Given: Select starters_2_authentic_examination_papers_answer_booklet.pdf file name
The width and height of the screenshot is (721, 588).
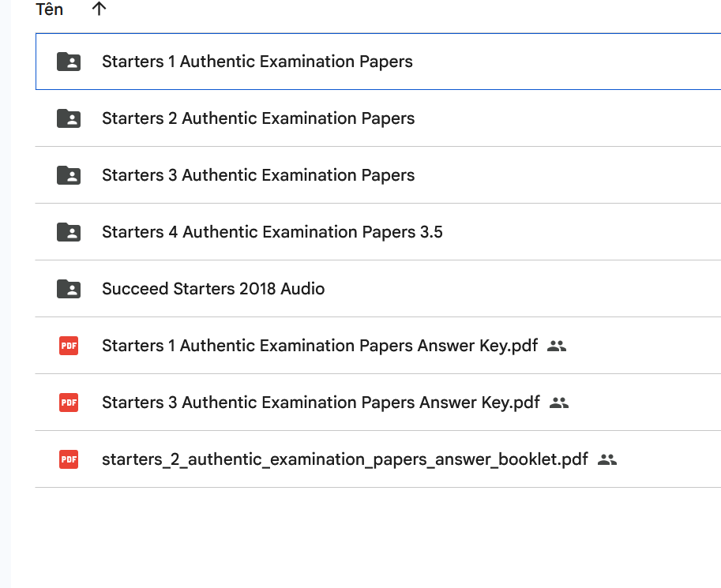Looking at the screenshot, I should (x=344, y=459).
